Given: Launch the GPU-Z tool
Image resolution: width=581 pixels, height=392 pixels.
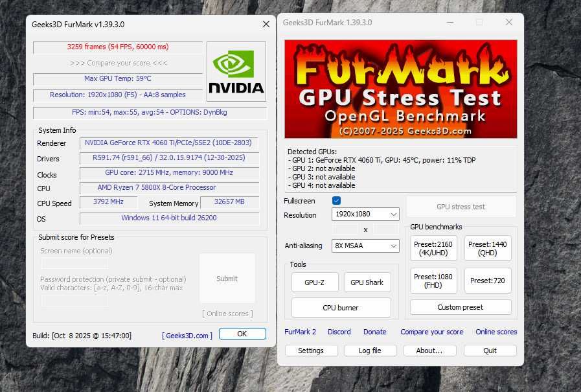Looking at the screenshot, I should [x=315, y=282].
